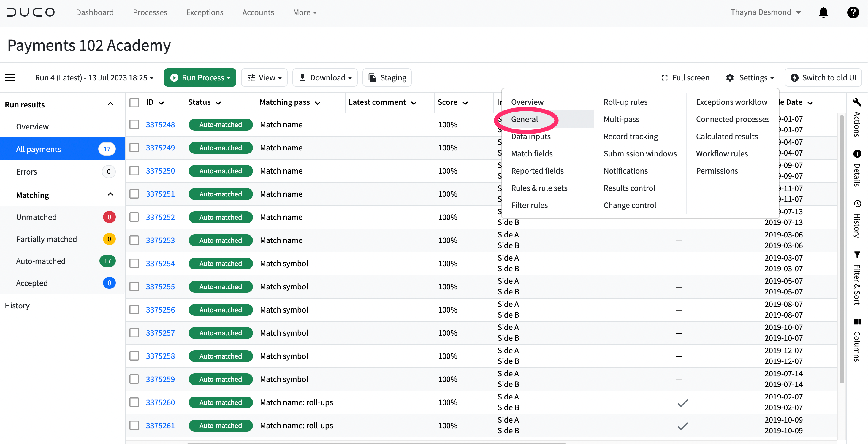
Task: Go to Exceptions in top navigation
Action: [205, 12]
